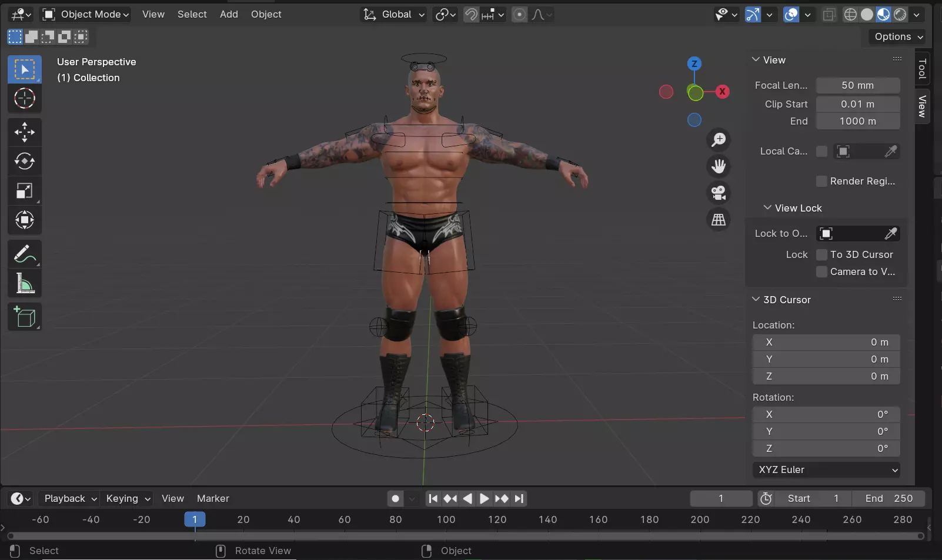Viewport: 942px width, 560px height.
Task: Play the animation forward
Action: point(484,498)
